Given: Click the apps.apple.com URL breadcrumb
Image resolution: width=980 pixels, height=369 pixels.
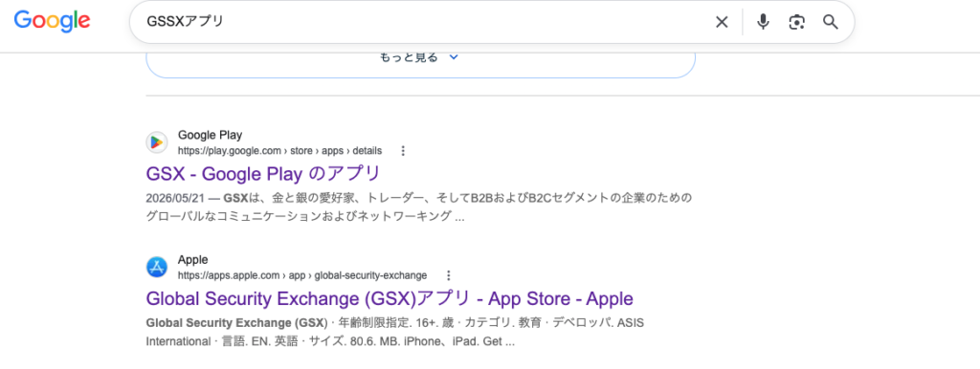Looking at the screenshot, I should tap(302, 275).
